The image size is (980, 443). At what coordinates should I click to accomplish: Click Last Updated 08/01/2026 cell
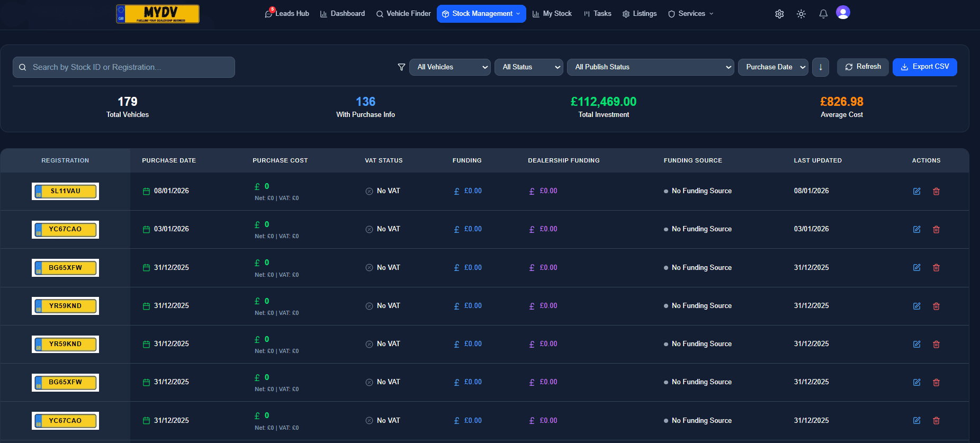811,191
